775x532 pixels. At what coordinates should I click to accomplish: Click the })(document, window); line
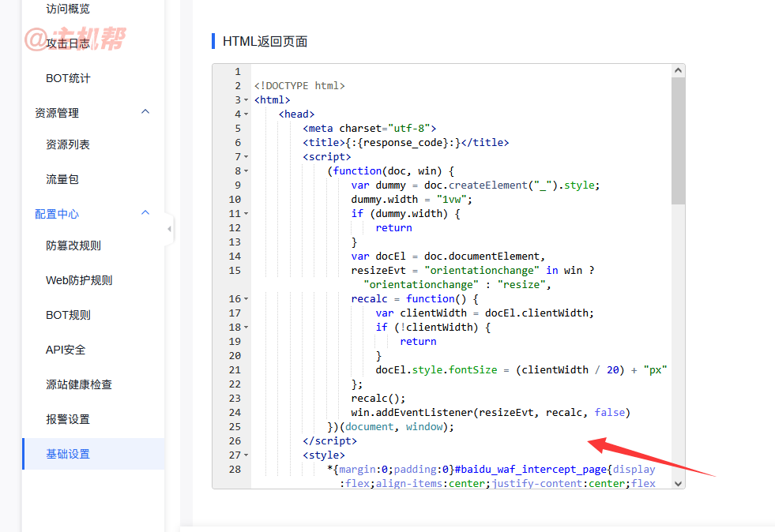click(390, 427)
